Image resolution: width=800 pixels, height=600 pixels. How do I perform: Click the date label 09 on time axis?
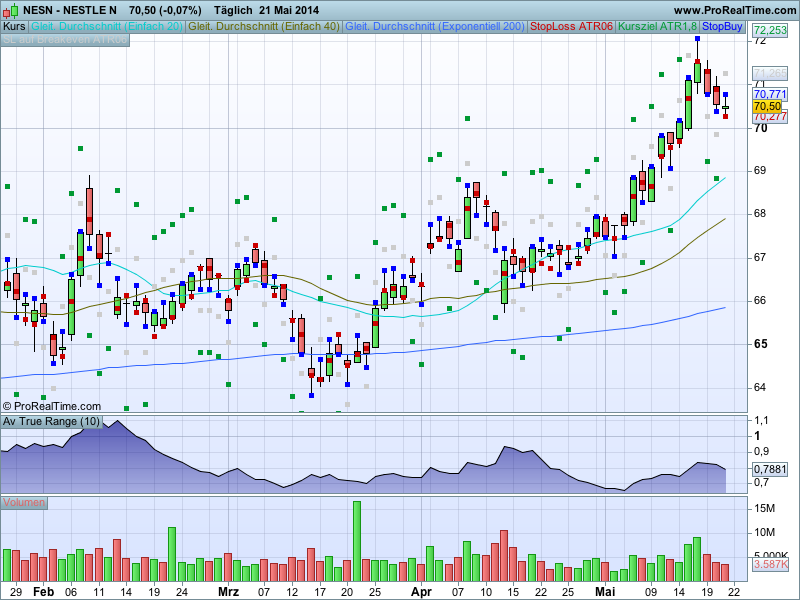point(651,592)
